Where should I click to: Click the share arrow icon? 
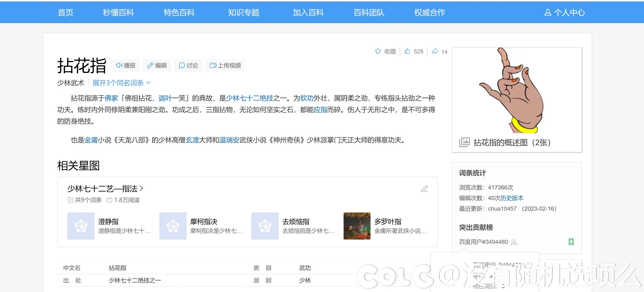tap(435, 51)
